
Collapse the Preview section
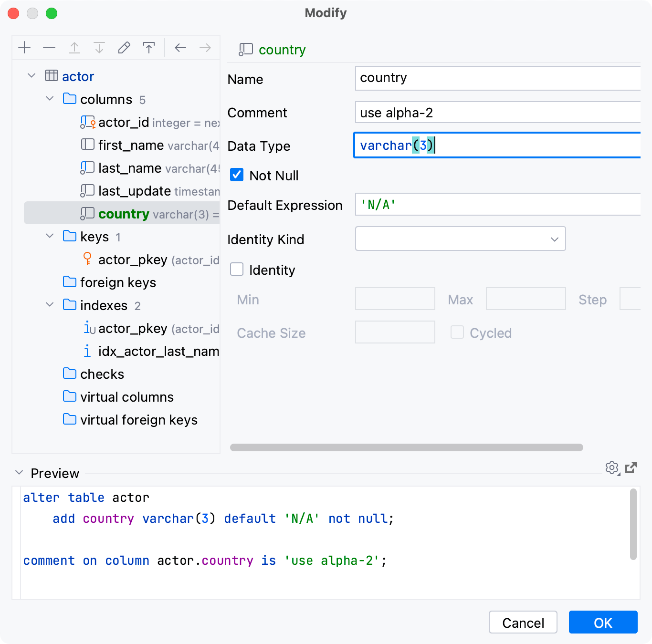pyautogui.click(x=19, y=473)
